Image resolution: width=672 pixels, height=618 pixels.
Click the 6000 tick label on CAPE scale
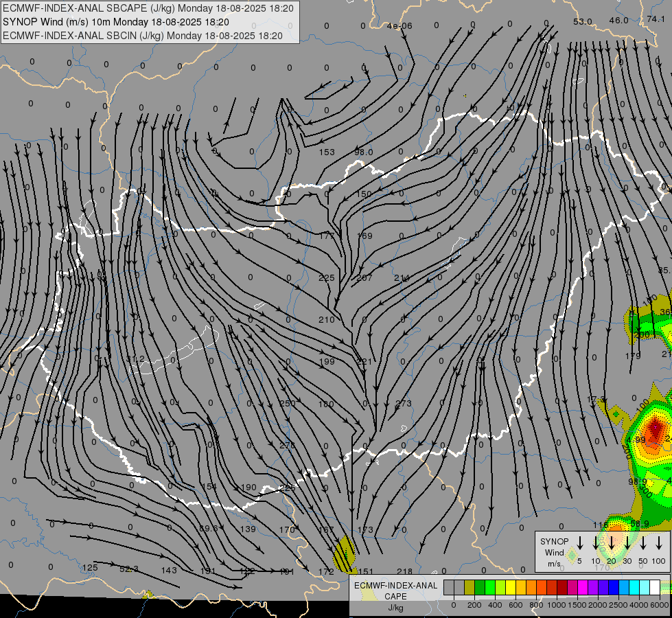click(x=660, y=605)
